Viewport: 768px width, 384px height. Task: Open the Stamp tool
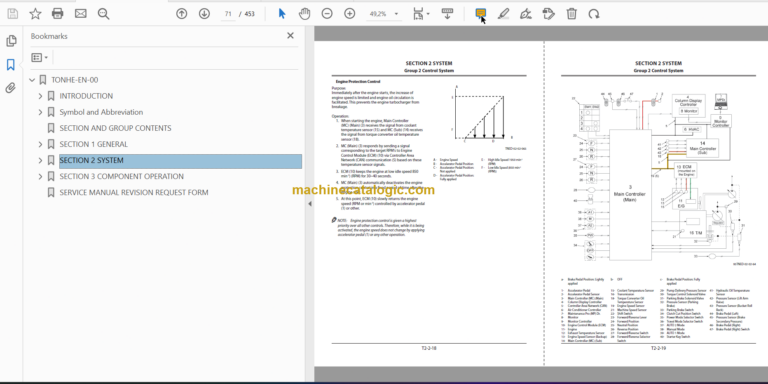(x=549, y=14)
